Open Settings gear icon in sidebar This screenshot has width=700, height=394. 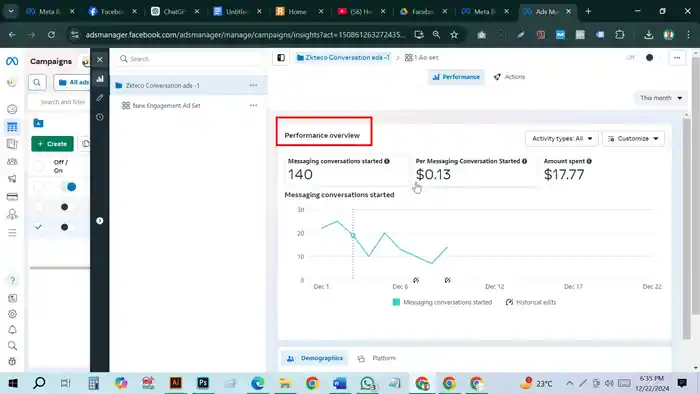point(12,314)
